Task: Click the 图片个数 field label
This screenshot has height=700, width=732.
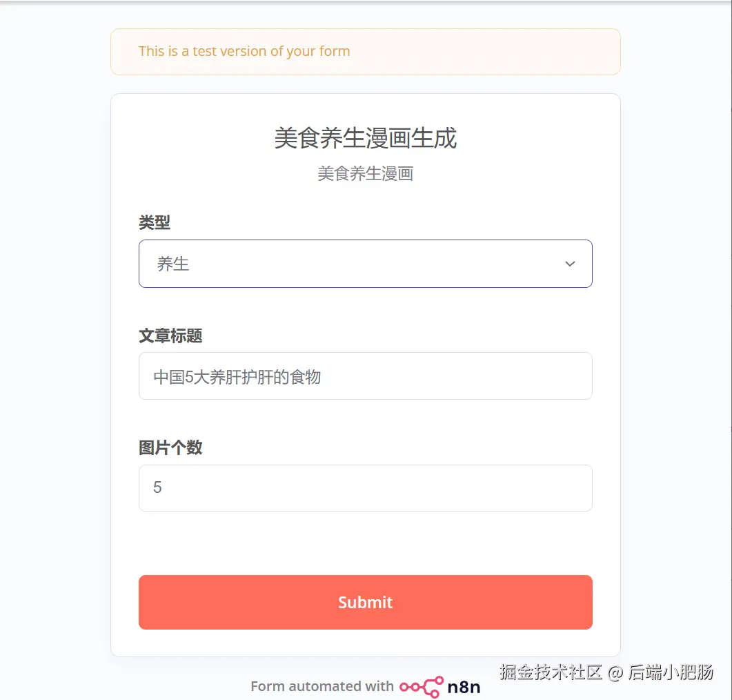Action: (x=170, y=447)
